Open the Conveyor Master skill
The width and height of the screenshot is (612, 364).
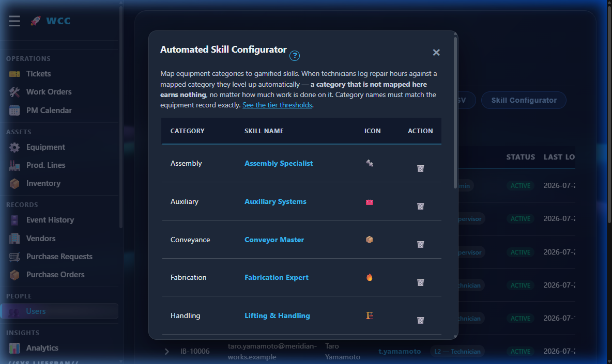pyautogui.click(x=274, y=240)
